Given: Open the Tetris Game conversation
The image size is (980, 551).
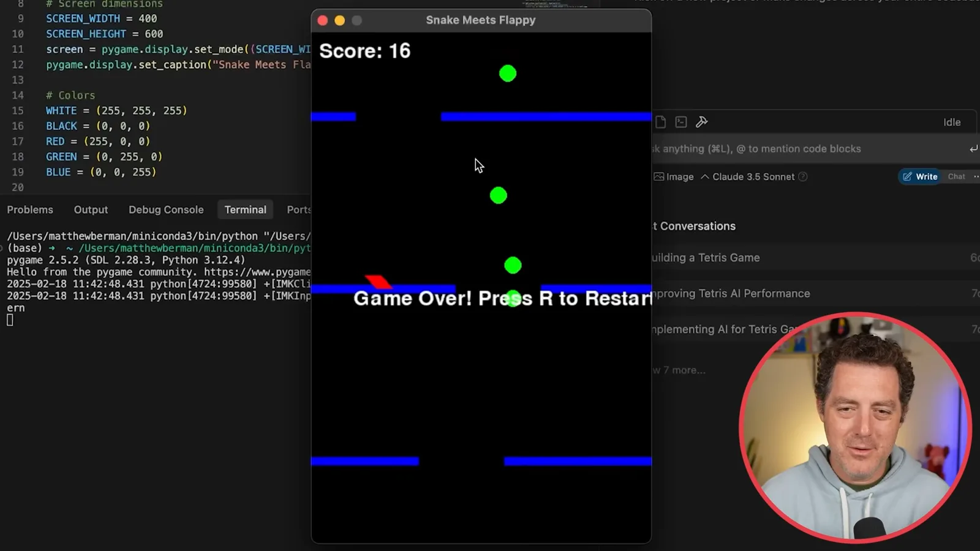Looking at the screenshot, I should pos(815,258).
